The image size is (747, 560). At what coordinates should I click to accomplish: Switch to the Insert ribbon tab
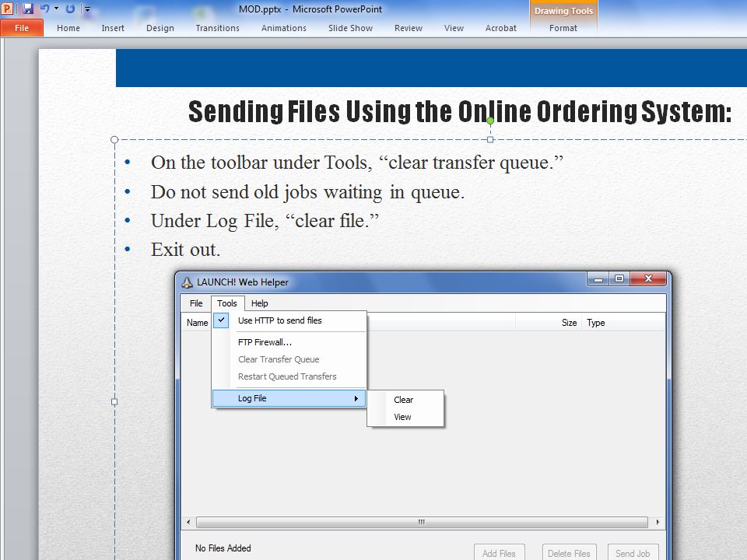pyautogui.click(x=113, y=28)
